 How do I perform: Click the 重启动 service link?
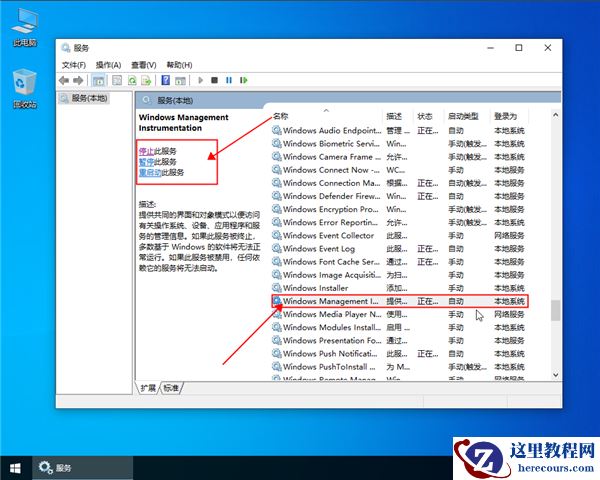(150, 173)
